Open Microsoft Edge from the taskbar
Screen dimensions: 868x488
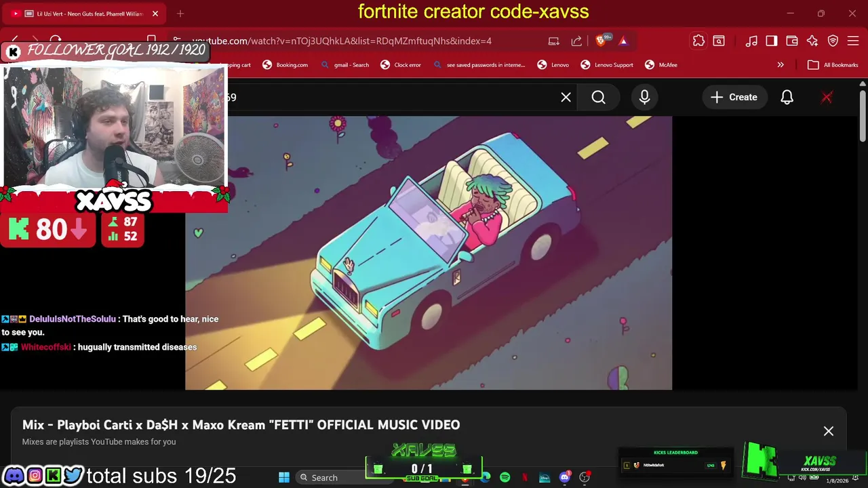tap(486, 477)
